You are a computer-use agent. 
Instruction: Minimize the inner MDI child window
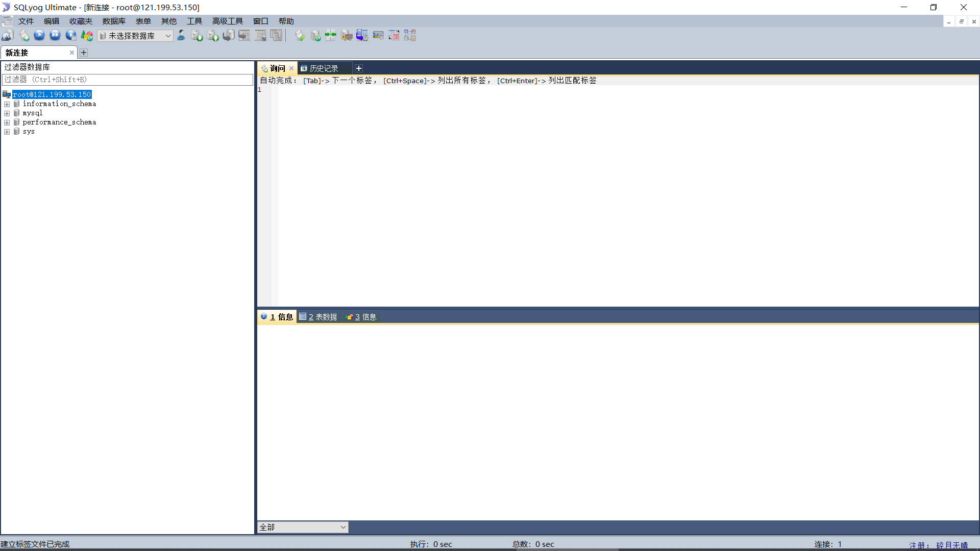[949, 21]
